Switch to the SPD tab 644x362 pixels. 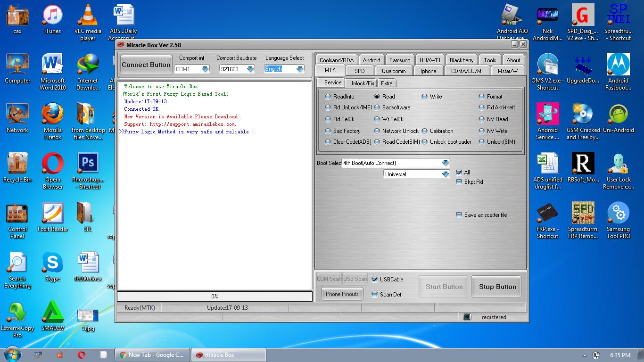[360, 71]
